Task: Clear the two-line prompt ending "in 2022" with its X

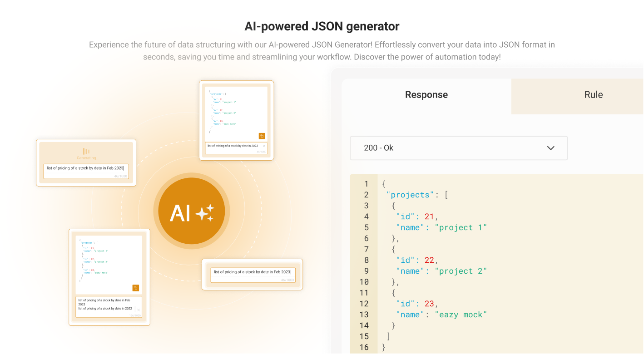Action: point(138,310)
